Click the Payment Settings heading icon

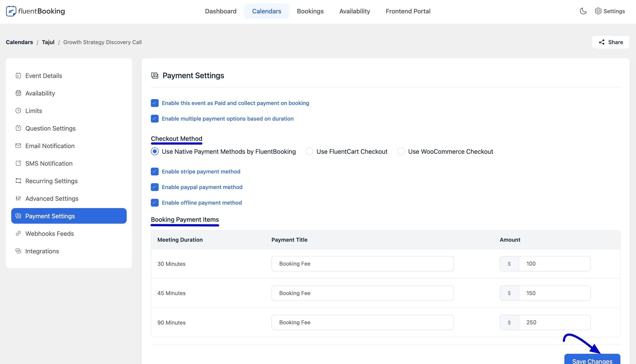(155, 75)
